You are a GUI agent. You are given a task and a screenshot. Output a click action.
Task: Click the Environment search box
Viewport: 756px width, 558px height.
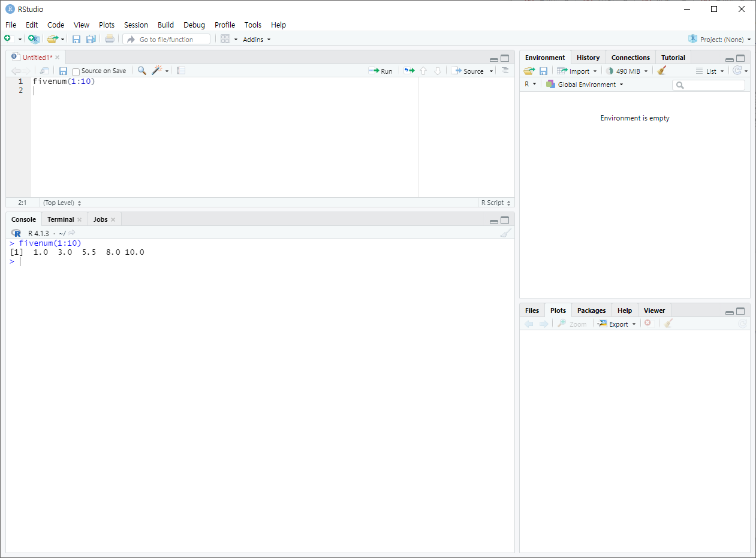709,85
